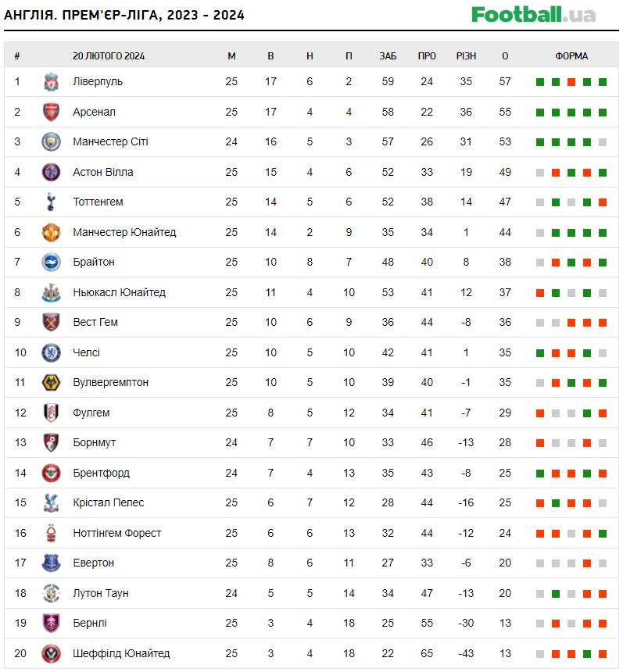Click the Liverpool club crest icon

[x=51, y=82]
